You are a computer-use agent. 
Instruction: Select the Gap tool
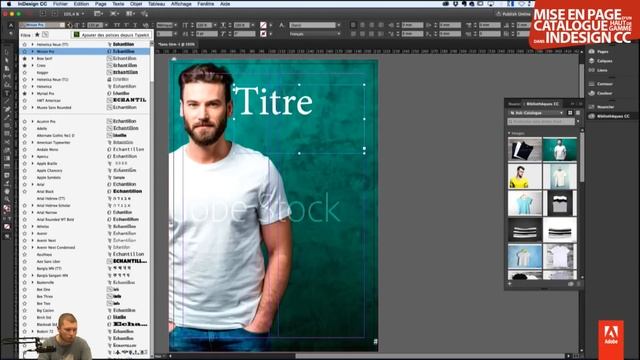point(7,77)
